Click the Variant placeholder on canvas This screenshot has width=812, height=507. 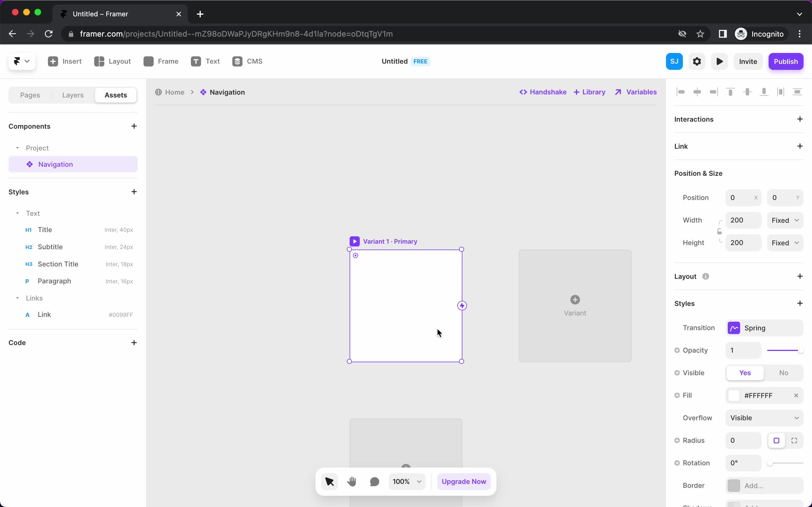[575, 305]
